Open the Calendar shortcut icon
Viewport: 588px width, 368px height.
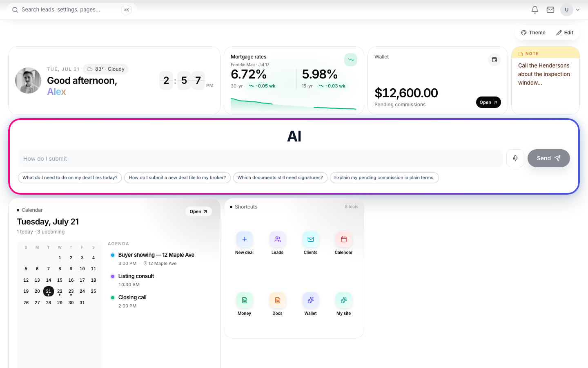point(343,243)
